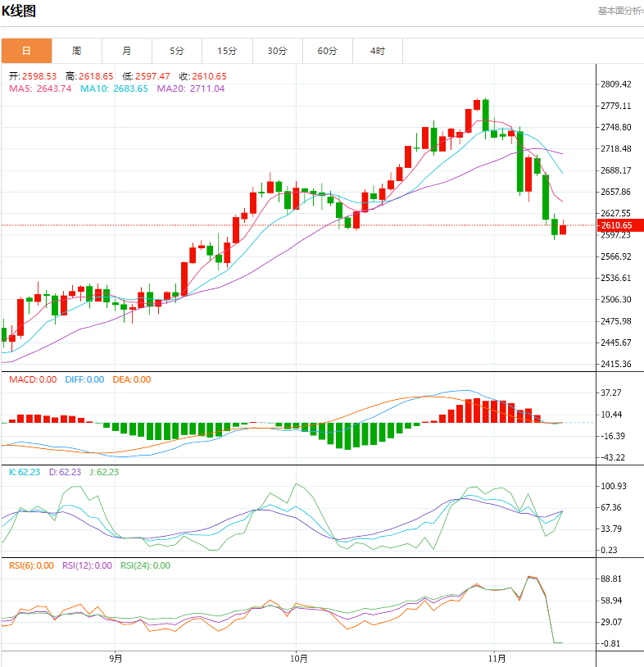Click the RSI(6) legend label
The height and width of the screenshot is (667, 644).
pyautogui.click(x=31, y=565)
